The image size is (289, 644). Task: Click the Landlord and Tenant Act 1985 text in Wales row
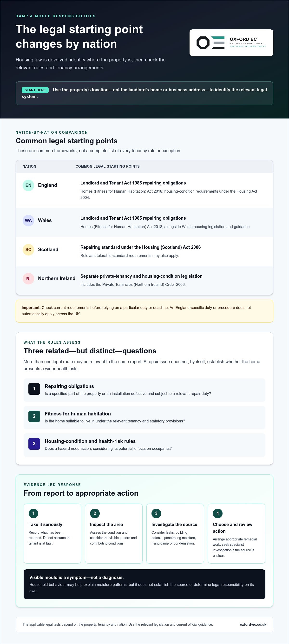[x=133, y=218]
